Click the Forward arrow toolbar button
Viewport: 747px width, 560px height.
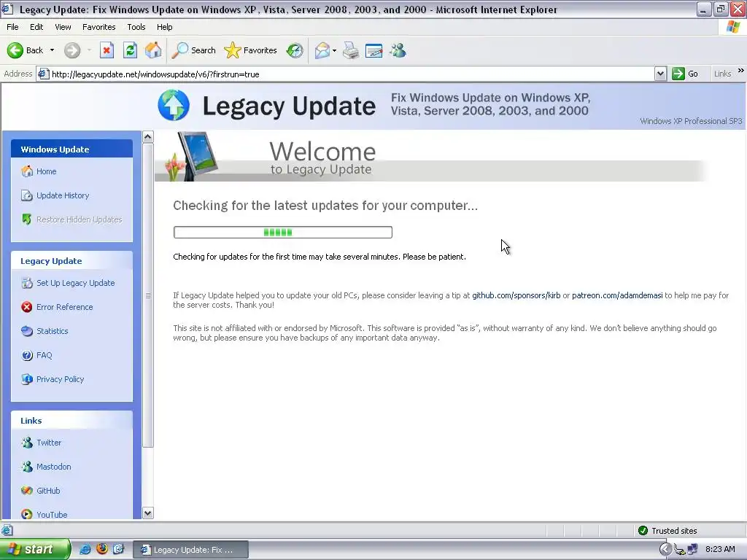72,50
